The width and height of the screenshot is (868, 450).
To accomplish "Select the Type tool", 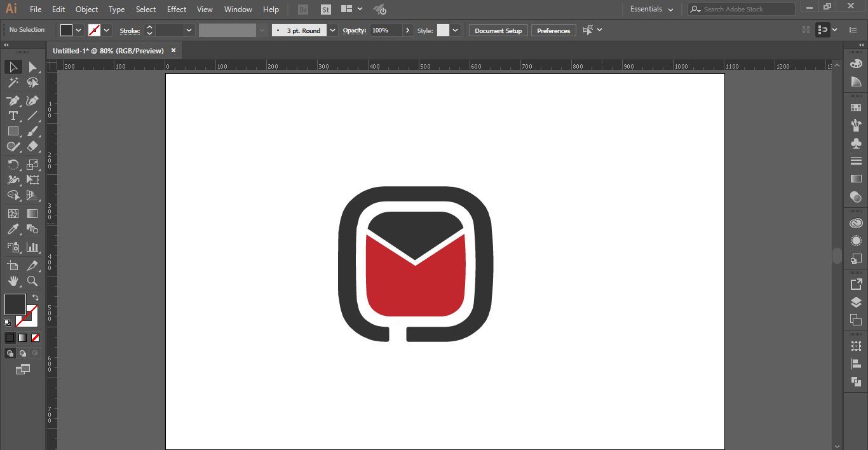I will tap(13, 116).
